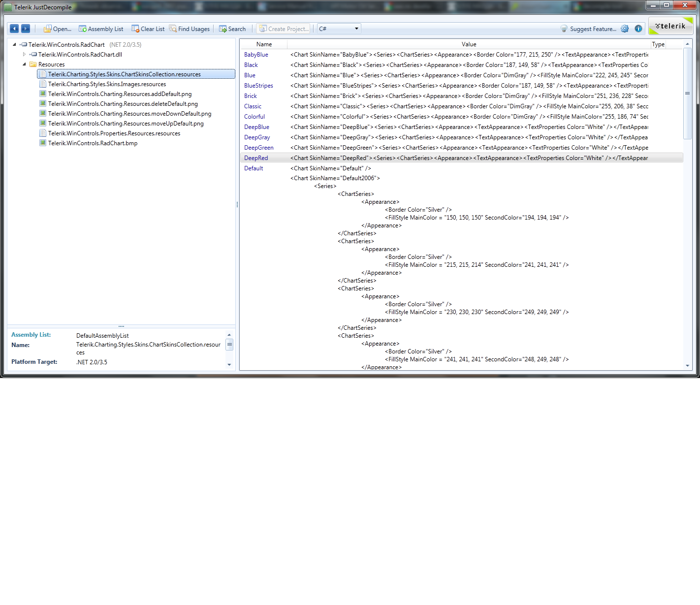The image size is (700, 605).
Task: Click the moveDownDefault.png image icon
Action: [43, 114]
